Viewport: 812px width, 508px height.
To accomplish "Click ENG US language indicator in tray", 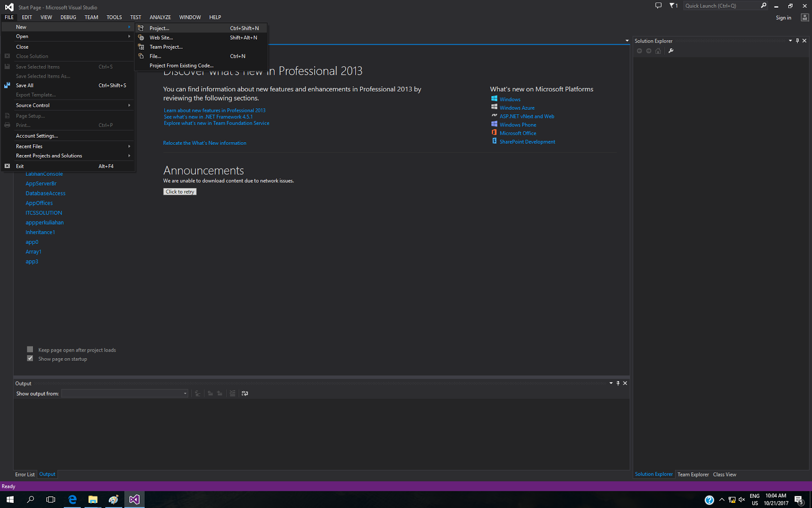I will 755,499.
